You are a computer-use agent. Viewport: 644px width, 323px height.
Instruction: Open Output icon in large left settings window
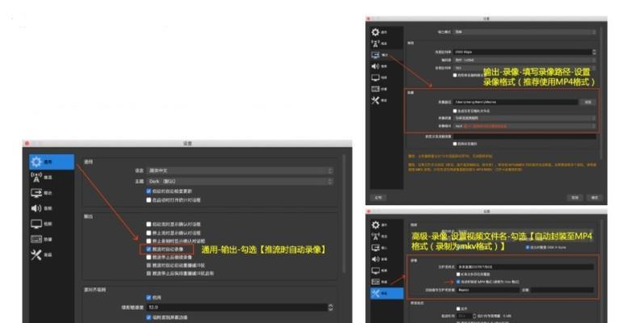click(x=36, y=193)
